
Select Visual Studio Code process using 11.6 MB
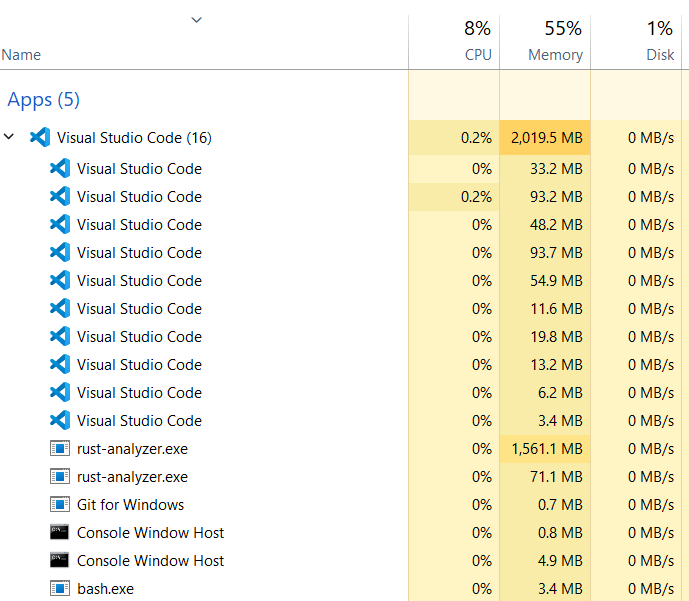[x=139, y=309]
